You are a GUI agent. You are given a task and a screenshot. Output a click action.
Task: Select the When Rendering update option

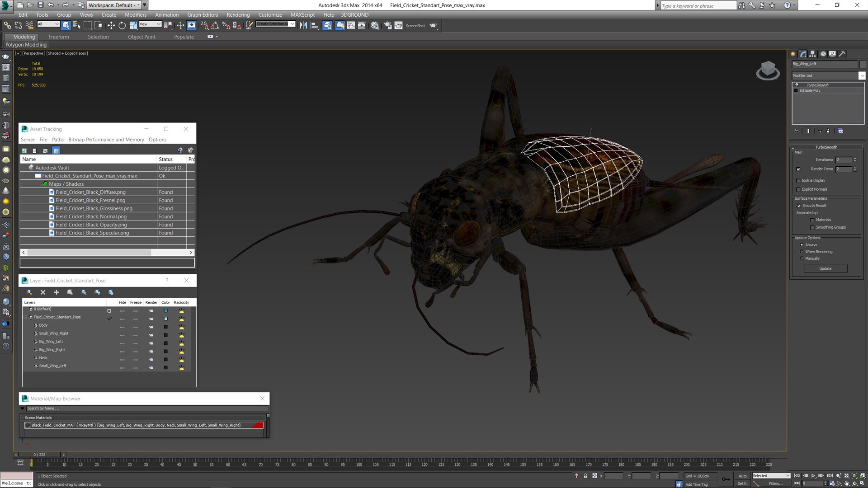click(x=802, y=252)
